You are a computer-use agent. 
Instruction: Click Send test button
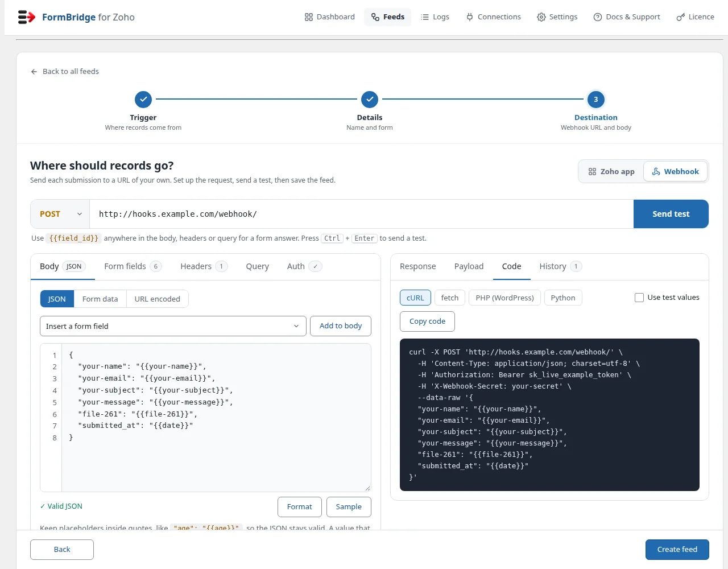pyautogui.click(x=671, y=214)
